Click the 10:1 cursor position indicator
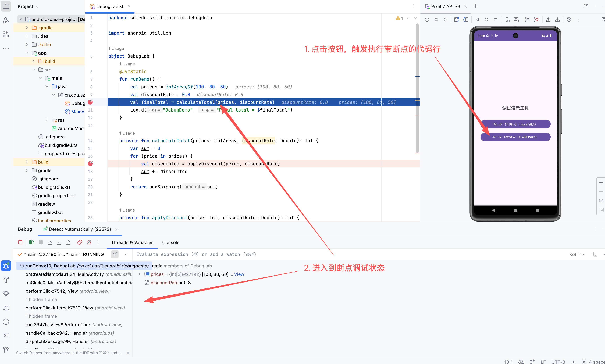This screenshot has width=605, height=364. pos(508,362)
